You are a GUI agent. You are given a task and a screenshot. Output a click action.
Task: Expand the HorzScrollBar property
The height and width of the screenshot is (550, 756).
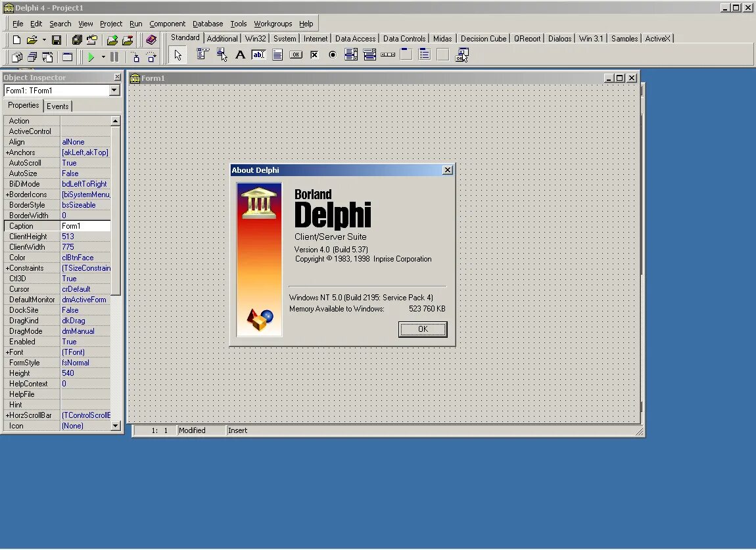pos(7,415)
